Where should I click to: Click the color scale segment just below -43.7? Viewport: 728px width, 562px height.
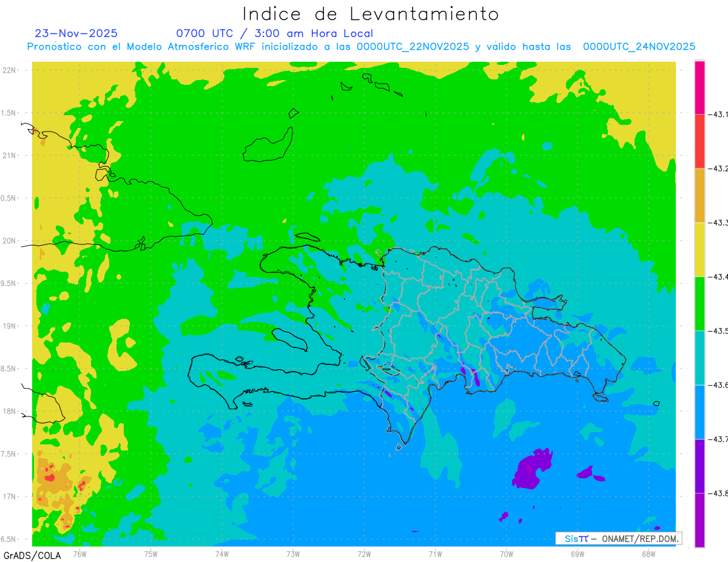(x=699, y=466)
